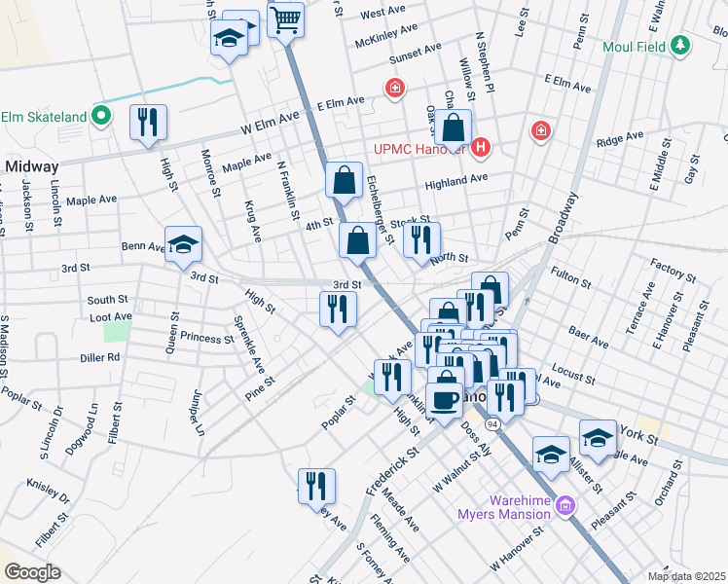Open the Google logo link

32,572
